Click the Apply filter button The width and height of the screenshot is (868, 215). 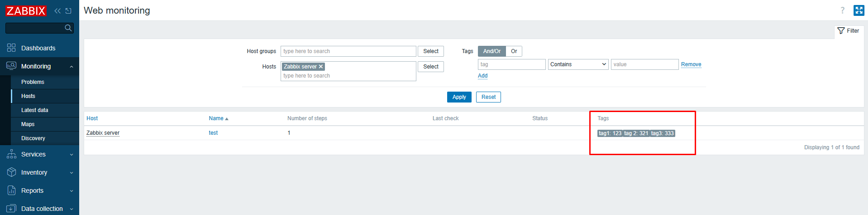(459, 97)
